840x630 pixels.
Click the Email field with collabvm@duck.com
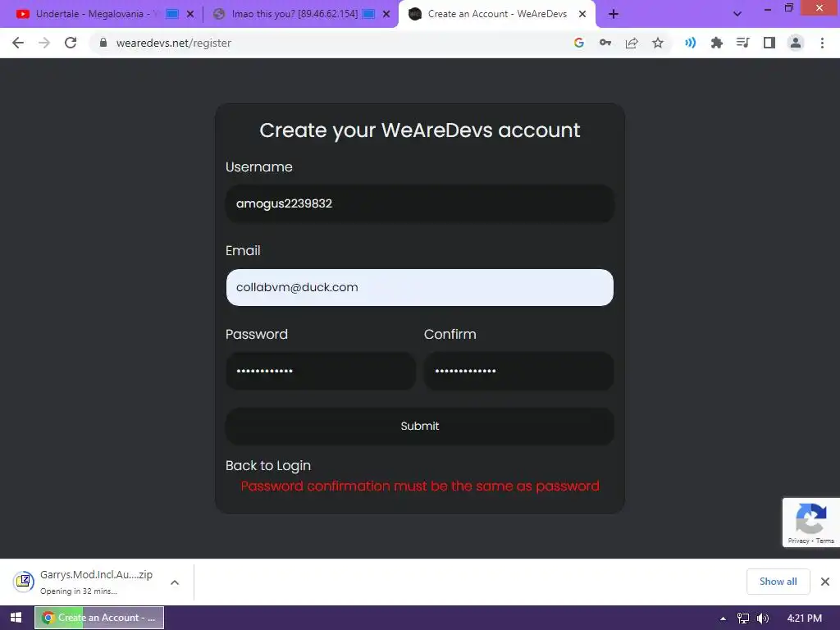[x=420, y=287]
